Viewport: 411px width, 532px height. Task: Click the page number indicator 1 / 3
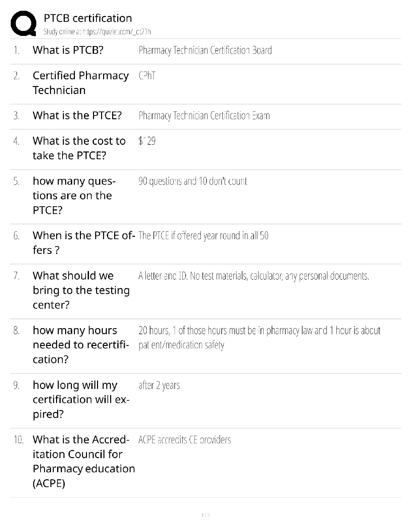[205, 515]
